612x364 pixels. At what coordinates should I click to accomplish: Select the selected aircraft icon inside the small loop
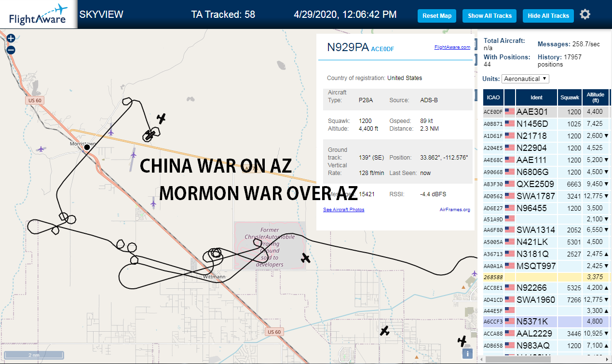coord(151,135)
